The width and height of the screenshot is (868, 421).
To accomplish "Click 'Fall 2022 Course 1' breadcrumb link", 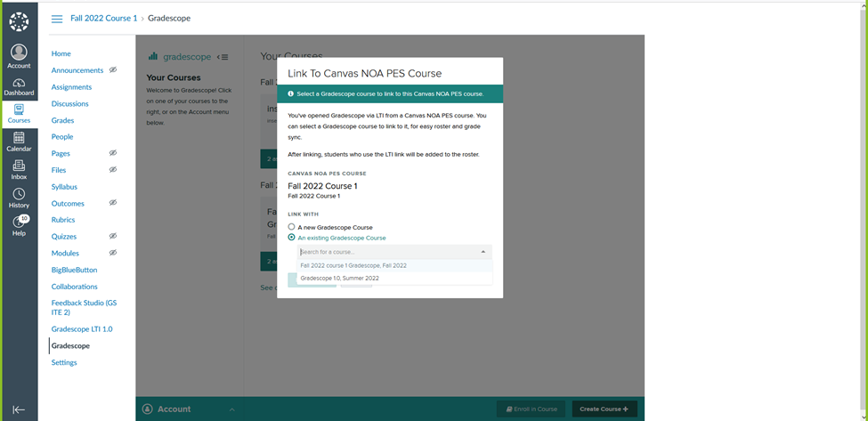I will tap(103, 19).
